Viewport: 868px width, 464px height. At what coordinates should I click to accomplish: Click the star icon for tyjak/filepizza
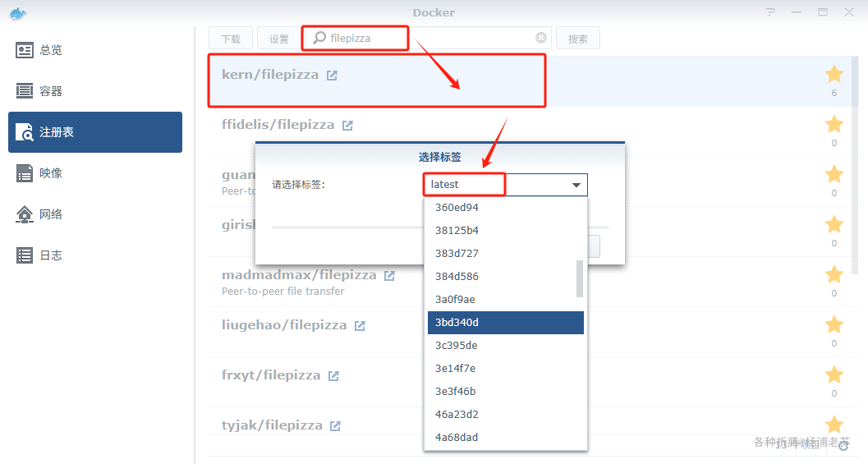tap(834, 425)
